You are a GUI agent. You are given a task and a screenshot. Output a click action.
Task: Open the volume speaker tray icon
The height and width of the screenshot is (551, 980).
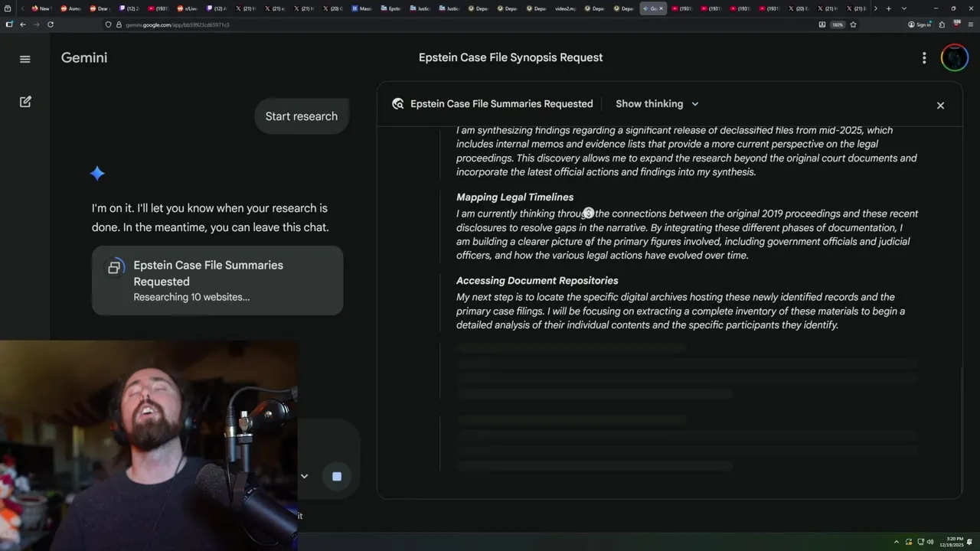tap(930, 542)
